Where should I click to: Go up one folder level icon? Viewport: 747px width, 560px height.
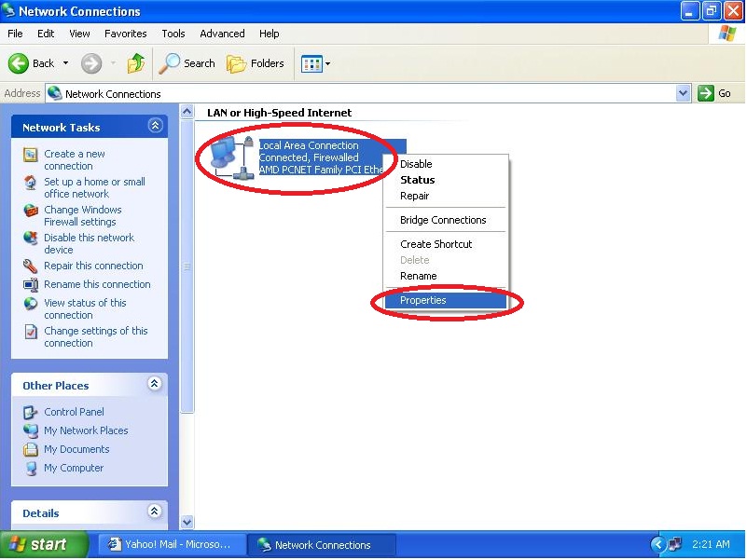click(136, 63)
